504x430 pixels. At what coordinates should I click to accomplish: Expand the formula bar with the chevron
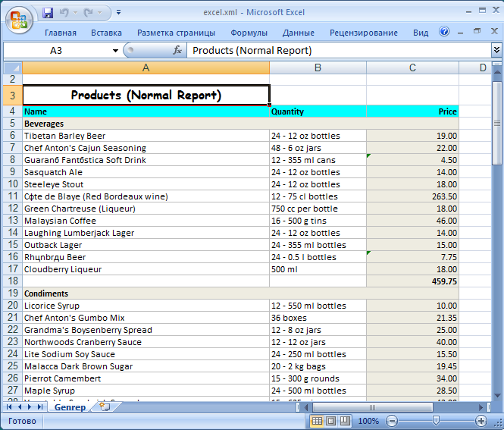[x=496, y=50]
